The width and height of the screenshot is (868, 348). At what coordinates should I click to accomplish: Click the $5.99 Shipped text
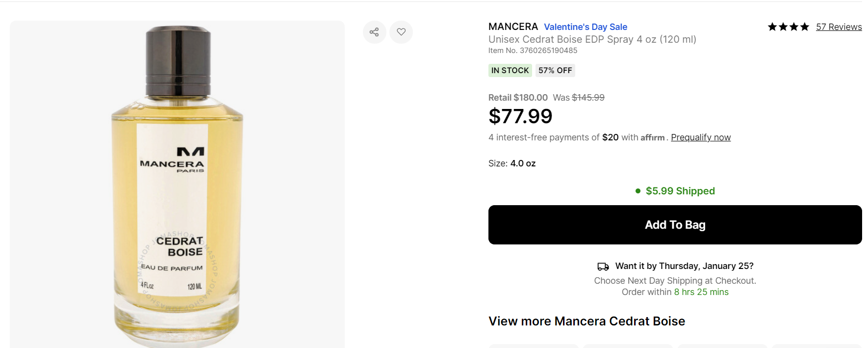[680, 191]
